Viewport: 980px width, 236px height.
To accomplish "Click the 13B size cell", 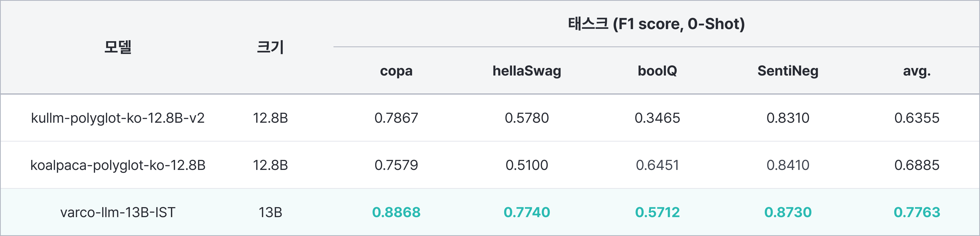I will pyautogui.click(x=270, y=212).
